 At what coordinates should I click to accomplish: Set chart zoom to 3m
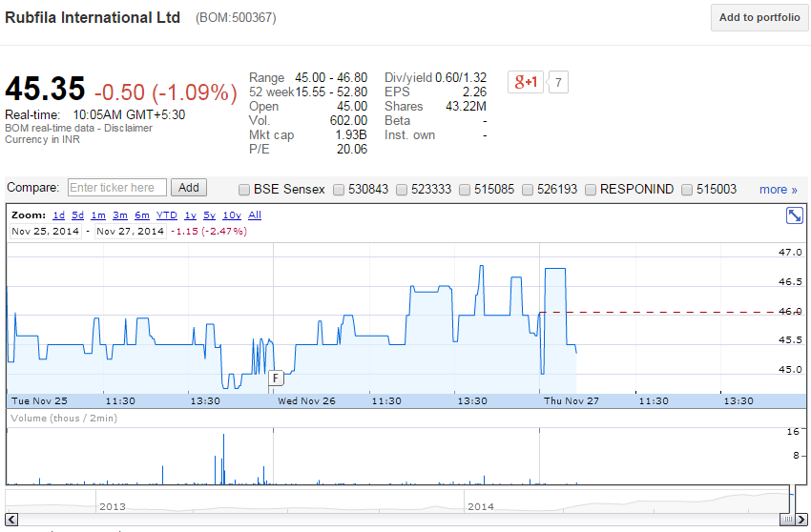[x=120, y=215]
